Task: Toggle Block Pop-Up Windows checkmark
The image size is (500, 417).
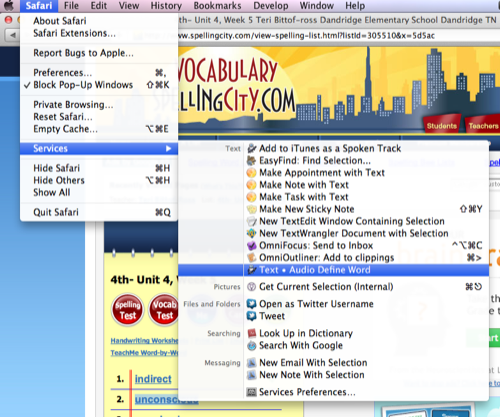Action: [27, 85]
